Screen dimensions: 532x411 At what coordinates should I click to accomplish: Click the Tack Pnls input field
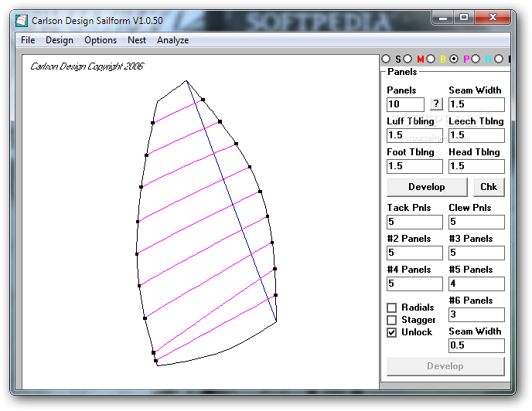tap(414, 222)
